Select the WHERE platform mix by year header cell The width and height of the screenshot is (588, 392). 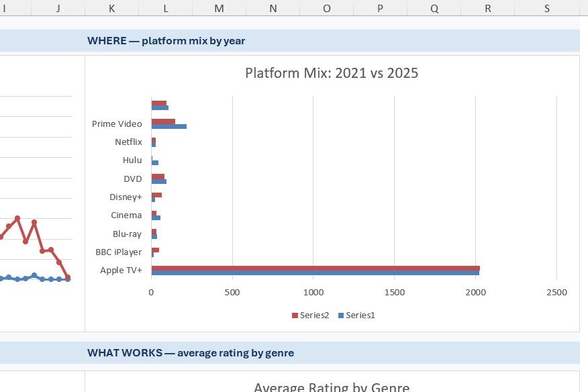[289, 40]
